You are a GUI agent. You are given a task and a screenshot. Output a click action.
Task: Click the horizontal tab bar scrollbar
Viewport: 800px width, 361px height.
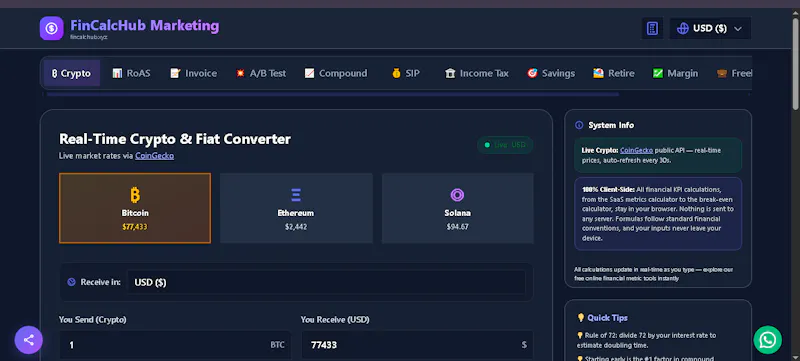tap(333, 94)
